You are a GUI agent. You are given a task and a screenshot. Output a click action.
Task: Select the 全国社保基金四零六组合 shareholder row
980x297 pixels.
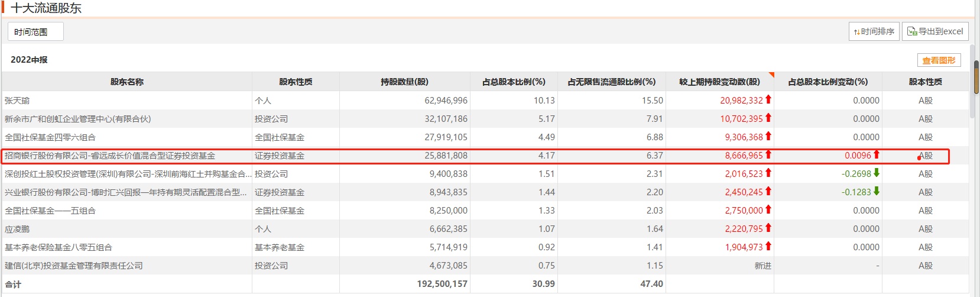point(50,137)
